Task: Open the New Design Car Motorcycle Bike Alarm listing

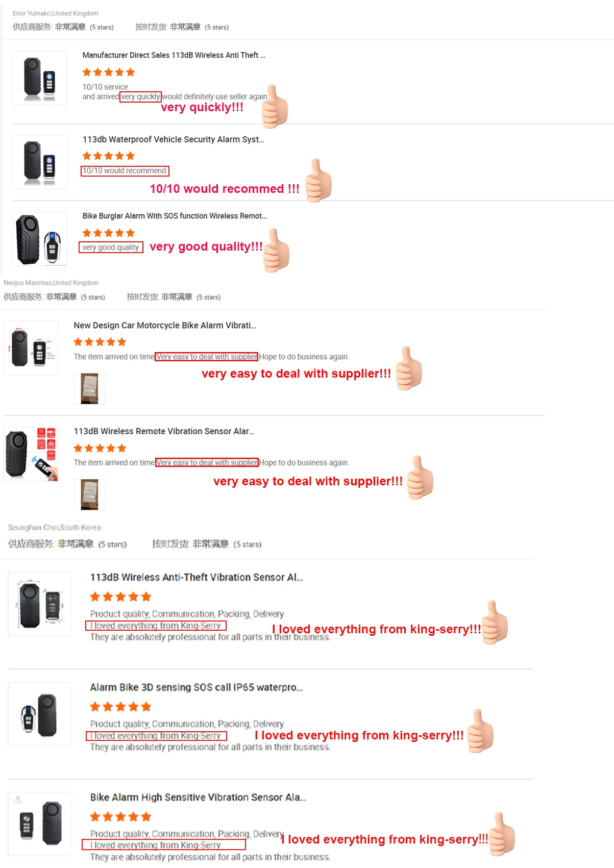Action: pos(164,325)
